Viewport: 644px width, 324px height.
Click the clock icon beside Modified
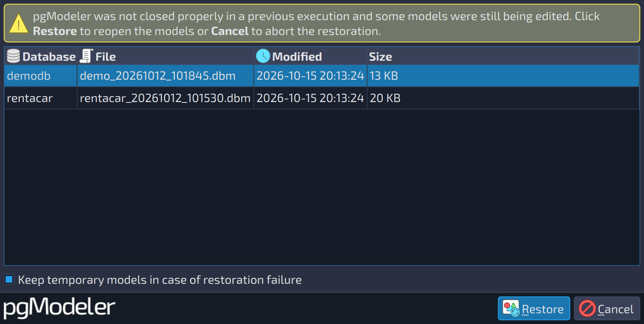(x=263, y=56)
